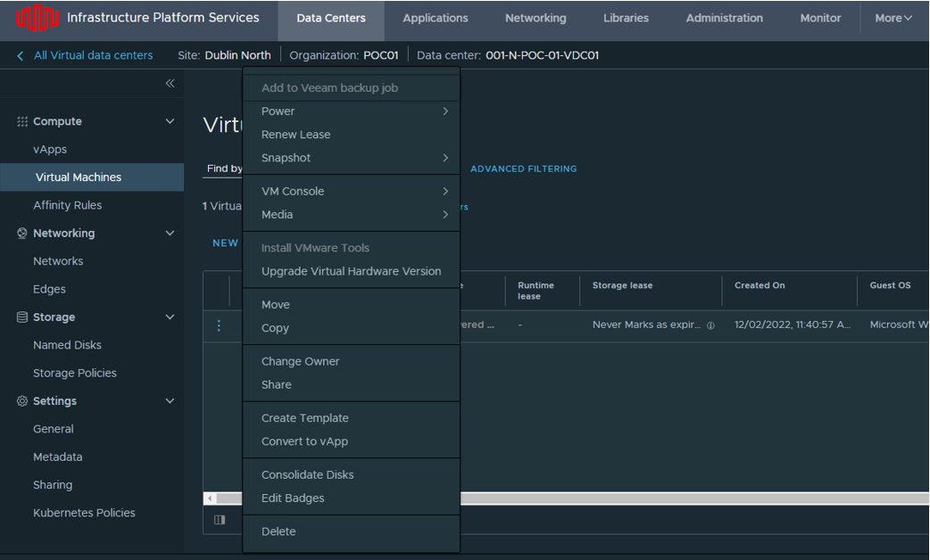Viewport: 930px width, 560px height.
Task: Open the Networking top navigation tab
Action: [535, 18]
